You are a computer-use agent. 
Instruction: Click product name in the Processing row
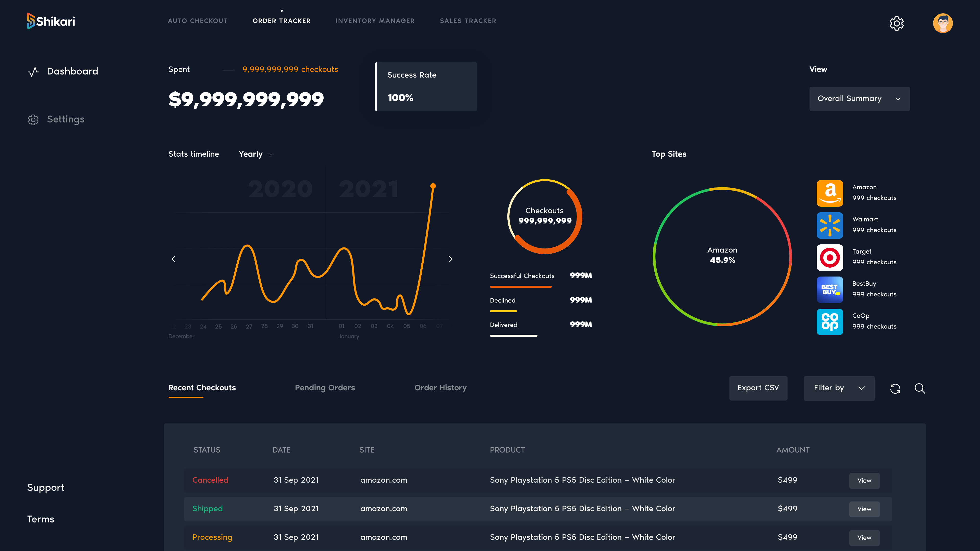(x=582, y=537)
